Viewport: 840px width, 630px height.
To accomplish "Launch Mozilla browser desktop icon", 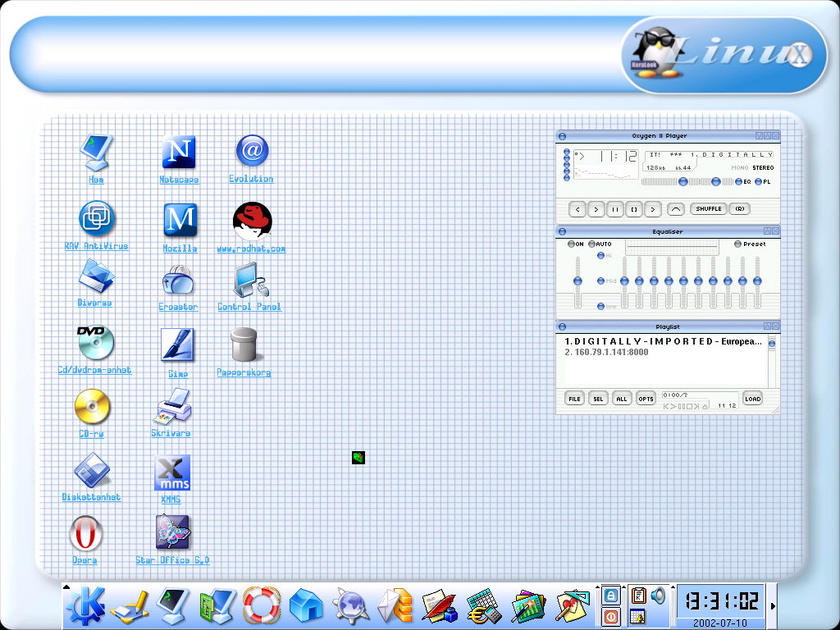I will [x=180, y=220].
